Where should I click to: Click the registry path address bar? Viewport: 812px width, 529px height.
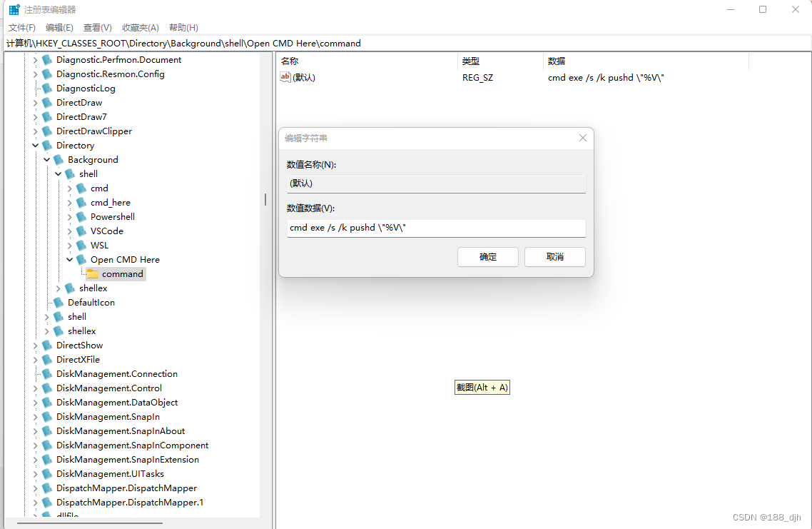coord(406,43)
